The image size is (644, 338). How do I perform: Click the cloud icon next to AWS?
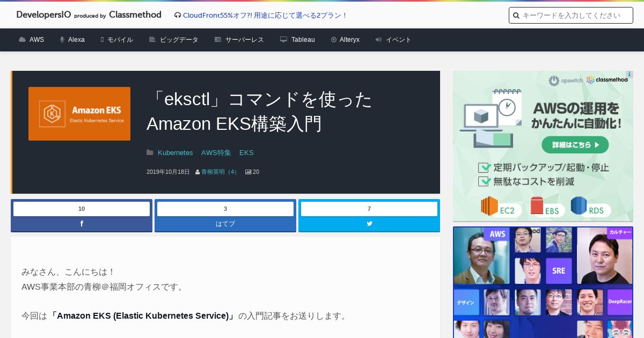[22, 40]
